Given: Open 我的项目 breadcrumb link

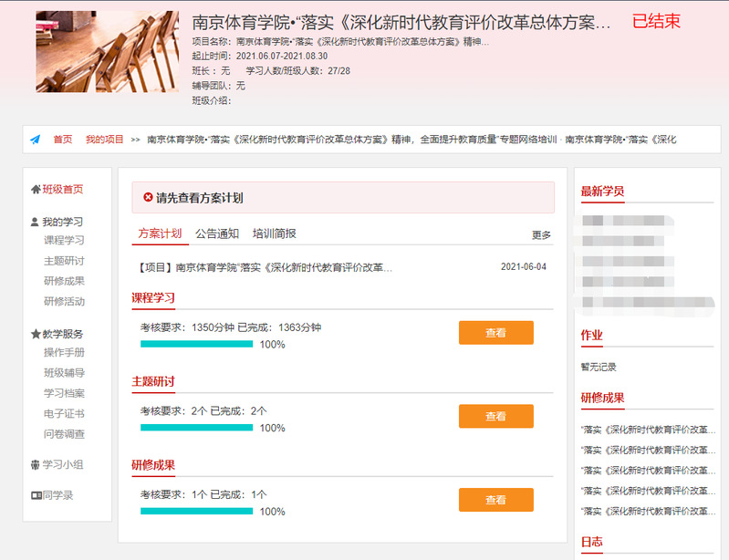Looking at the screenshot, I should tap(105, 140).
